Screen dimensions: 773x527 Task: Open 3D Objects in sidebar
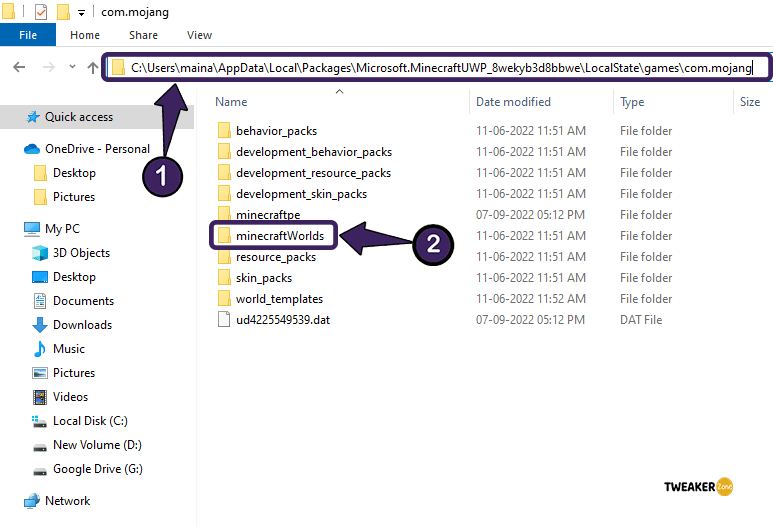point(81,253)
